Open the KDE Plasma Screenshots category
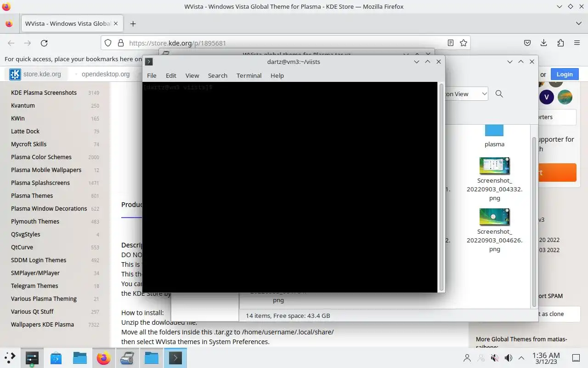This screenshot has width=588, height=368. pyautogui.click(x=44, y=92)
